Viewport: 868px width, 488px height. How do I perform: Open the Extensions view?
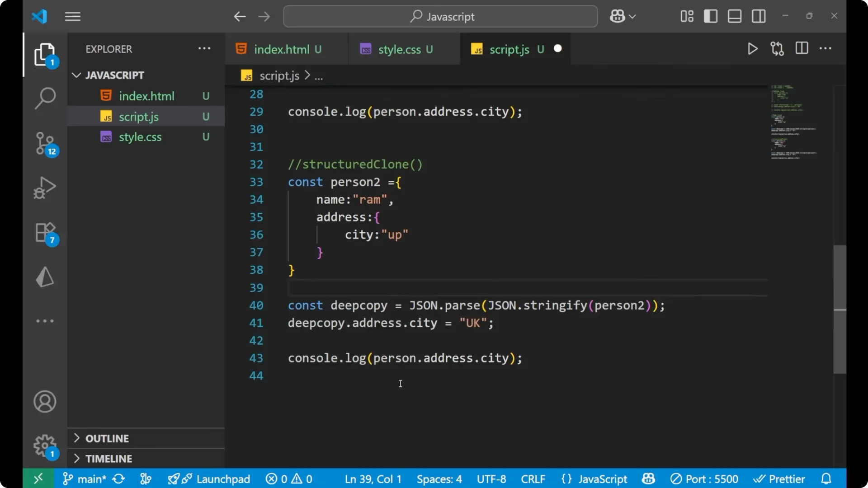click(x=45, y=232)
